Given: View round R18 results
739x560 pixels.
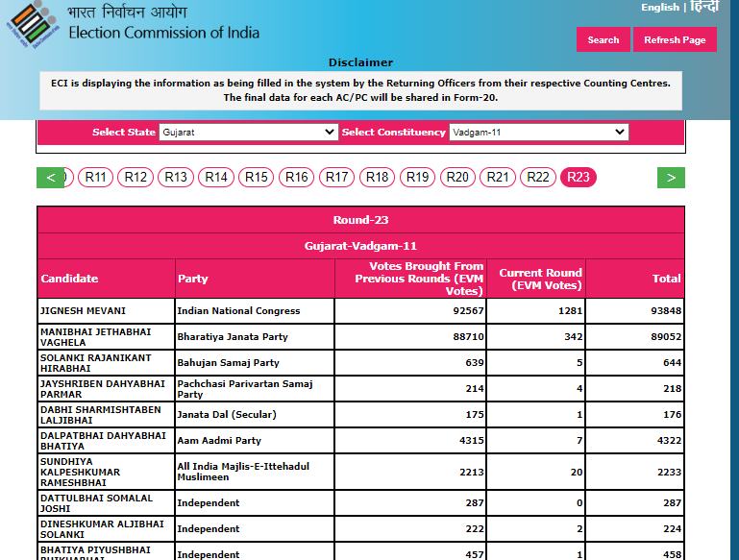Looking at the screenshot, I should (x=378, y=177).
